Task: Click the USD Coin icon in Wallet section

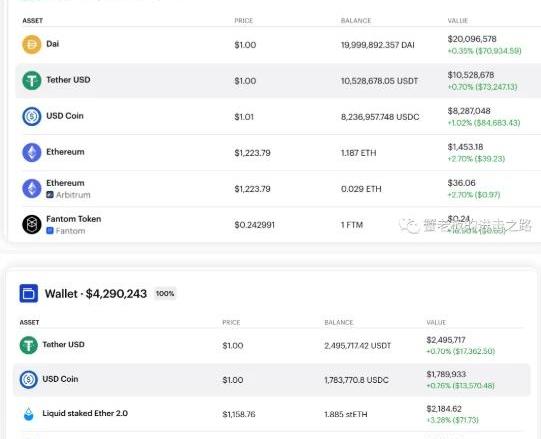Action: click(29, 380)
